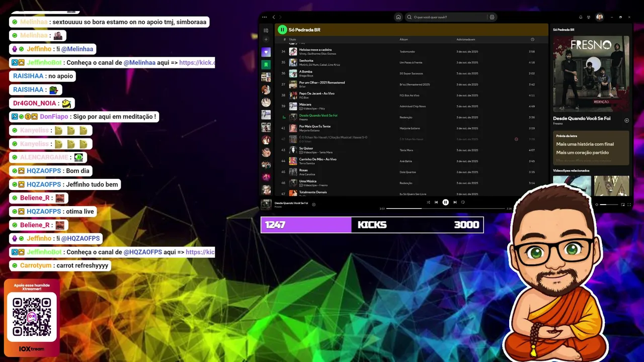Open the user profile avatar in Spotify
Screen dimensions: 644x362
pos(600,17)
